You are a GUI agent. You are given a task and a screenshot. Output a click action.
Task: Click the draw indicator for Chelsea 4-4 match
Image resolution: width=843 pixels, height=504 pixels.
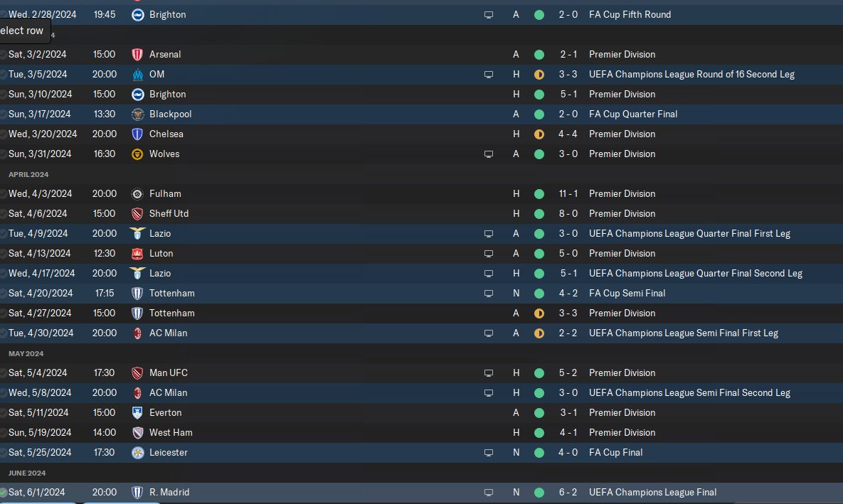[x=539, y=134]
